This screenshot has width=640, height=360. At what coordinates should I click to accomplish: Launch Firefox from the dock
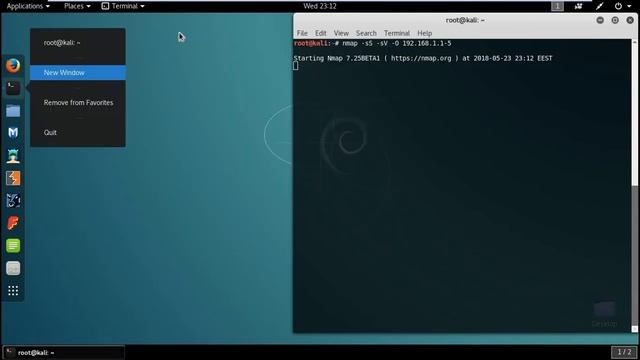coord(13,65)
